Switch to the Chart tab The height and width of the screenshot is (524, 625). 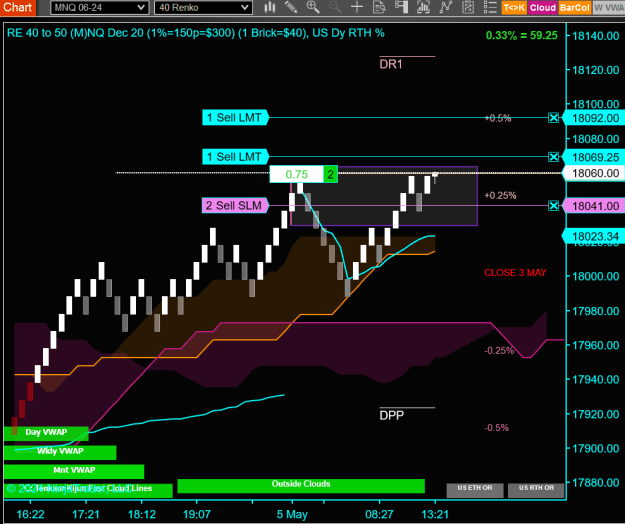(x=18, y=8)
